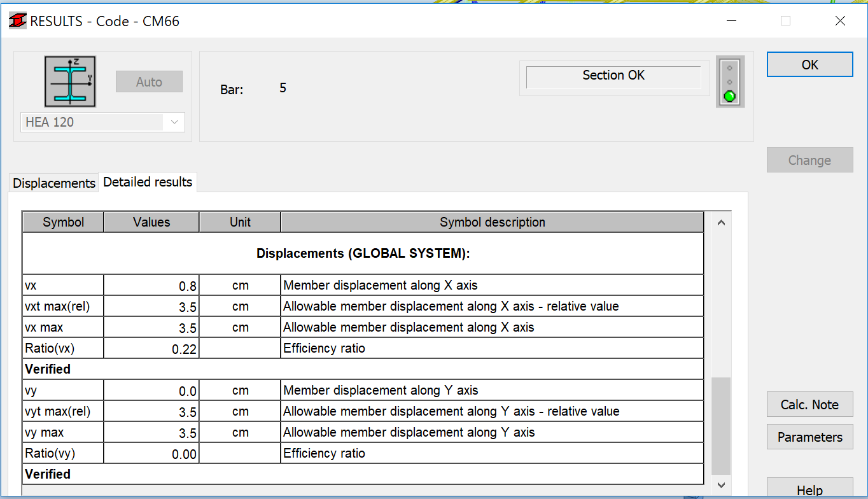Click the Help button
The height and width of the screenshot is (499, 868).
pos(809,489)
